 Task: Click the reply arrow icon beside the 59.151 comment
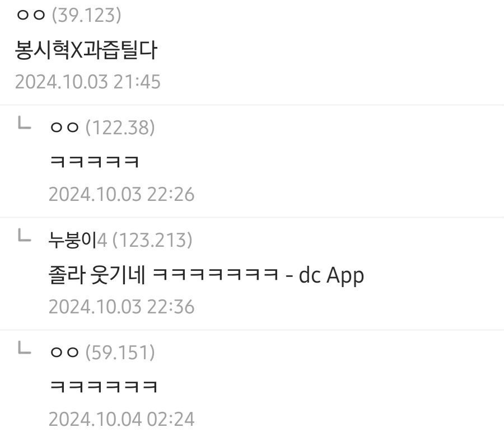25,348
